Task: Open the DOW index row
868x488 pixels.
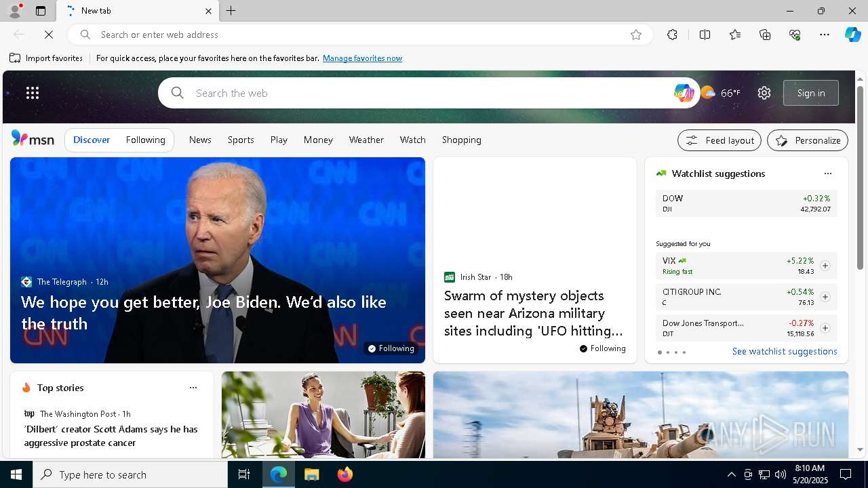Action: click(x=747, y=203)
